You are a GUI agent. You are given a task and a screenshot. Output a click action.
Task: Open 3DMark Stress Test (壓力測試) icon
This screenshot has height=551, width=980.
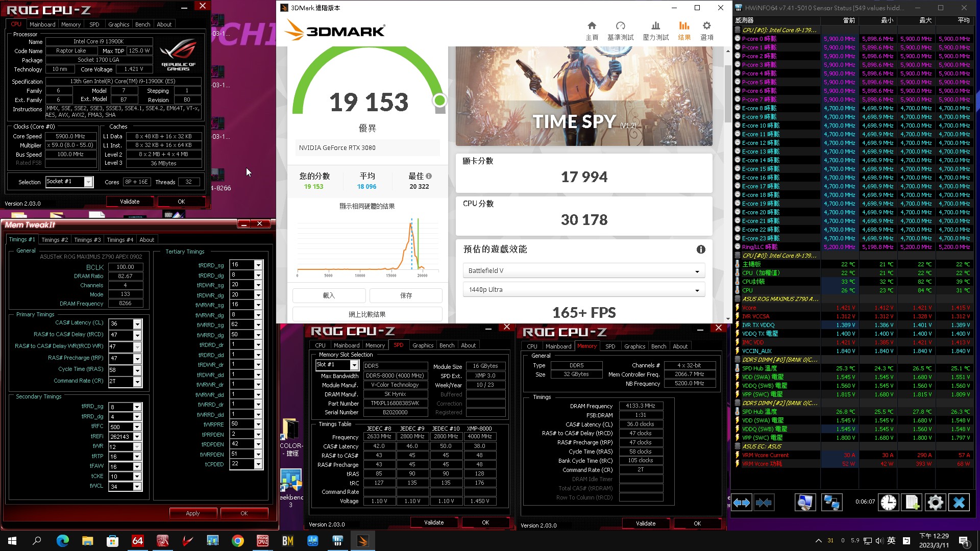pos(656,31)
